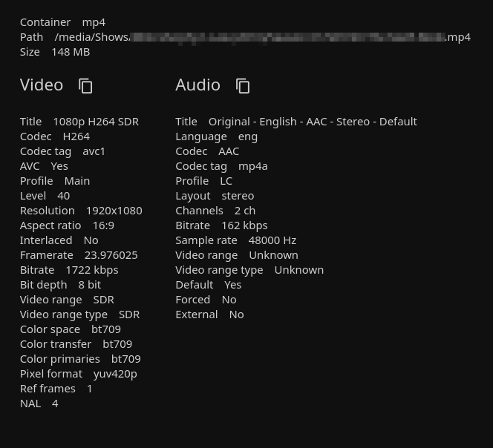Select the sample rate 48000 Hz

(x=272, y=240)
